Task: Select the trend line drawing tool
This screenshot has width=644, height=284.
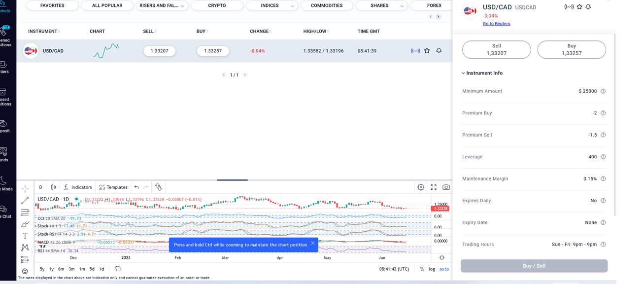Action: point(25,200)
